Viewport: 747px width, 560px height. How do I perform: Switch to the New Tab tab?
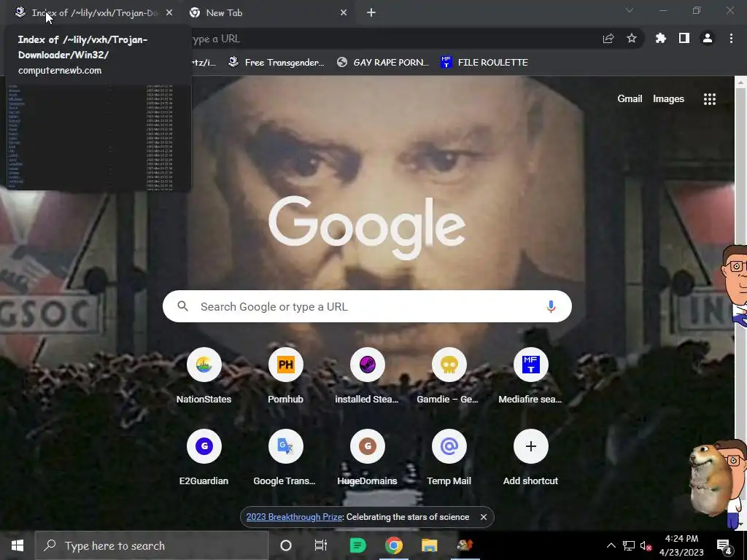pos(267,13)
